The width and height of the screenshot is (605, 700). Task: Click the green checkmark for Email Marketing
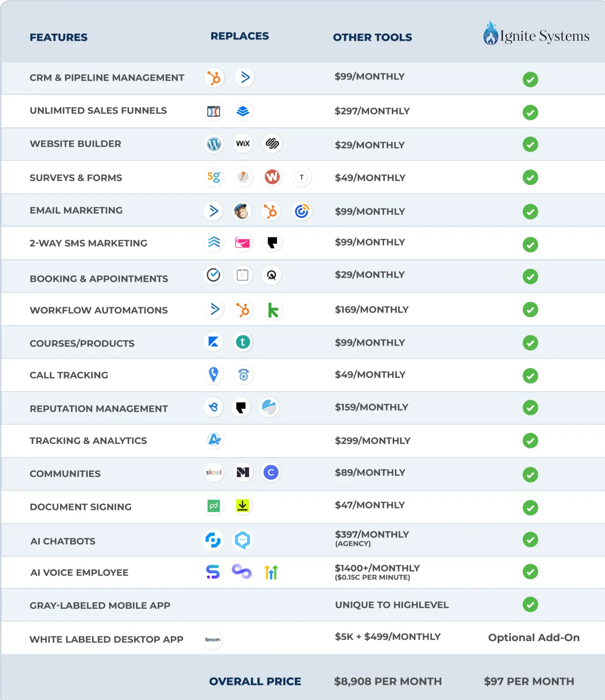pos(530,212)
